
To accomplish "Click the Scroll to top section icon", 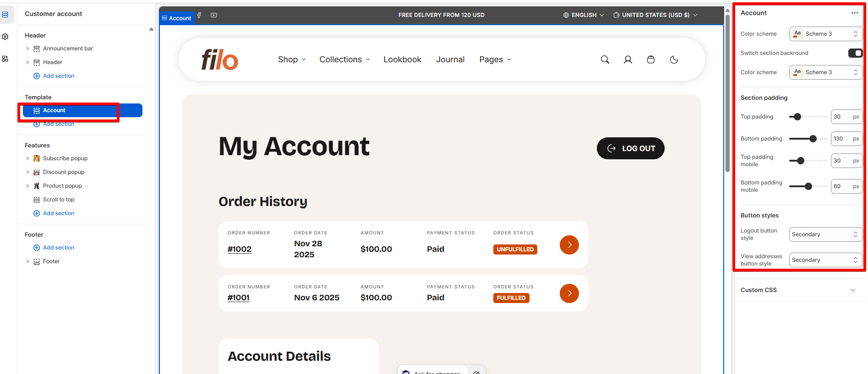I will pos(37,200).
